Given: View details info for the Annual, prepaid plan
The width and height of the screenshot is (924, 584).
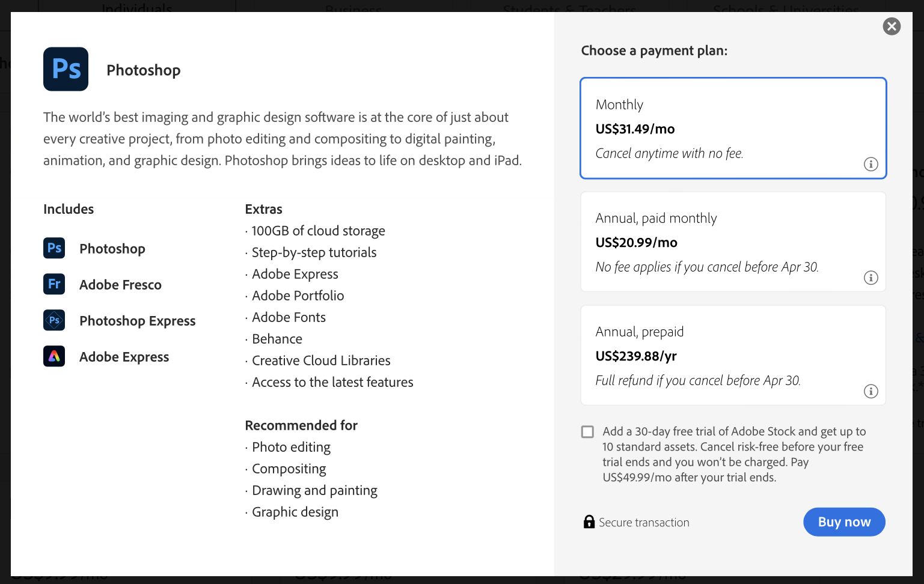Looking at the screenshot, I should (870, 391).
